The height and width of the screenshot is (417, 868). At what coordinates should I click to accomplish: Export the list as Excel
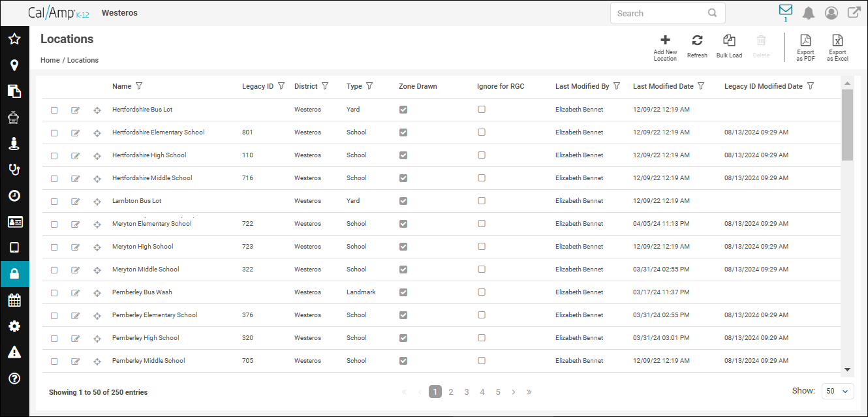coord(837,48)
